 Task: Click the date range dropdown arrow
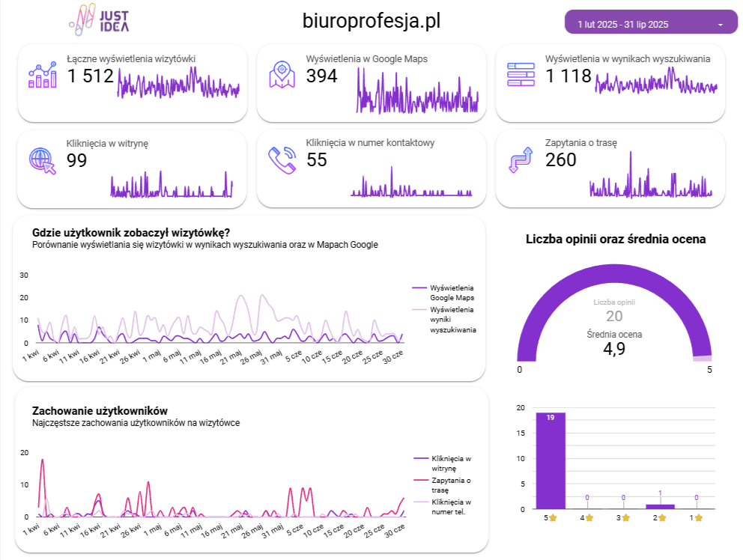click(x=721, y=25)
